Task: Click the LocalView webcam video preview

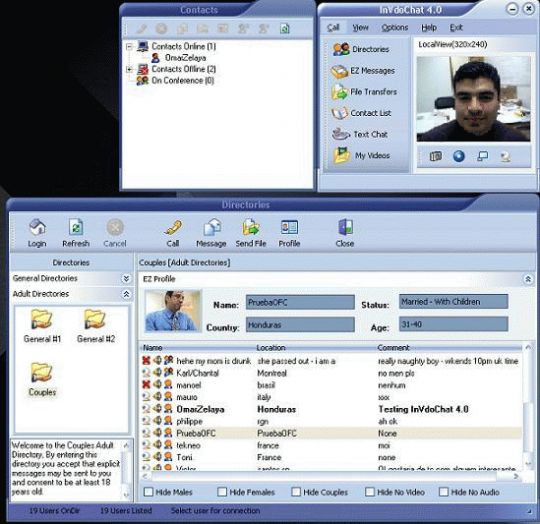Action: click(473, 99)
